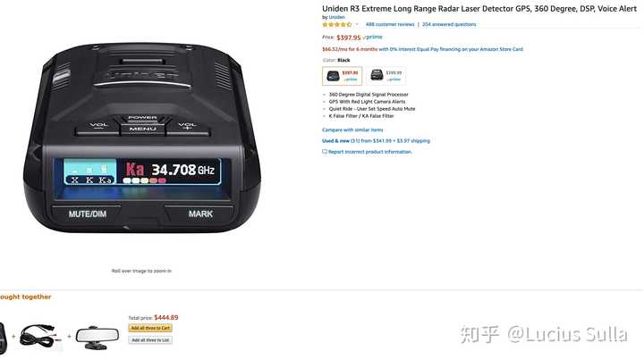
Task: Click Report incorrect product information
Action: (x=369, y=152)
